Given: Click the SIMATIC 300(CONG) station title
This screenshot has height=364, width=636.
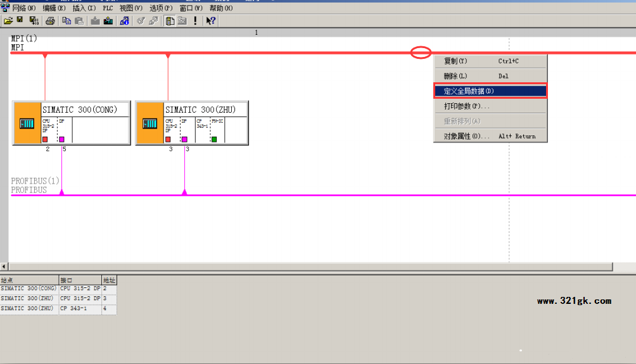Looking at the screenshot, I should (x=80, y=110).
